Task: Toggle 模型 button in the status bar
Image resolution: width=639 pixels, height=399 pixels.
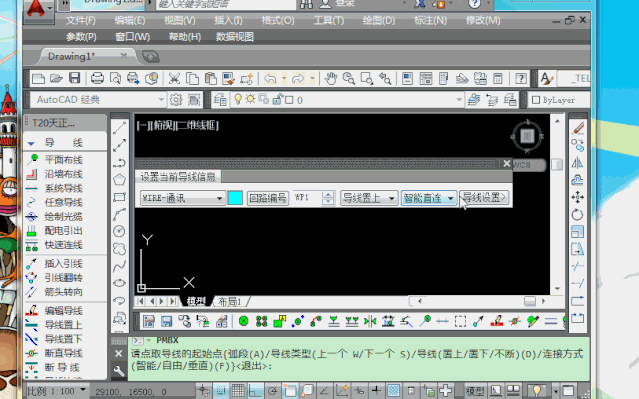Action: coord(475,391)
